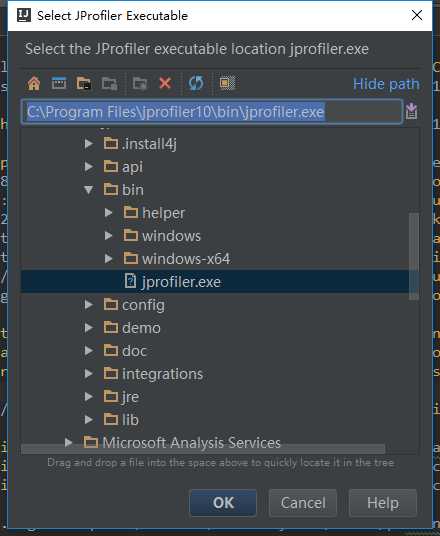Viewport: 440px width, 536px height.
Task: Create a New Folder via toolbar icon
Action: (x=140, y=83)
